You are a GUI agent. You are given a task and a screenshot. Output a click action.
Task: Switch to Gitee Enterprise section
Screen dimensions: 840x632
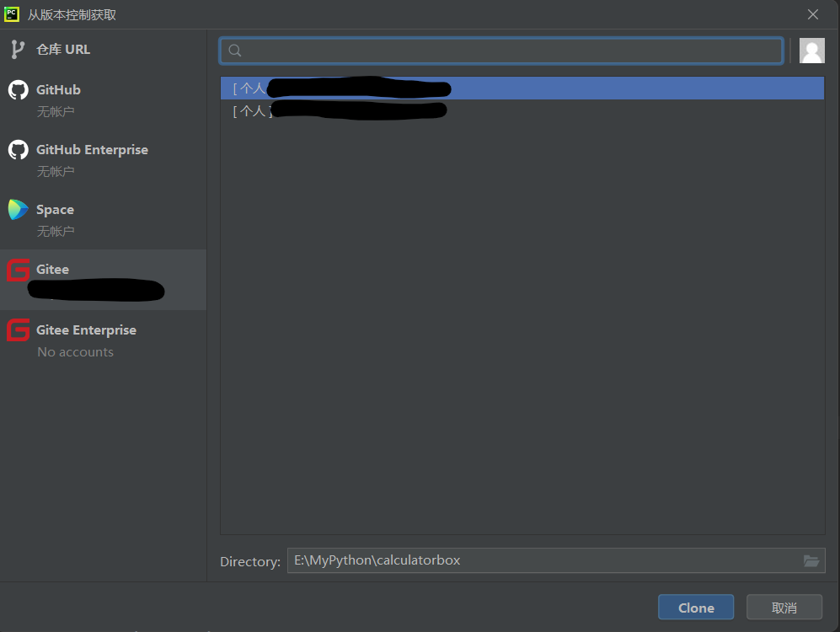pos(103,340)
